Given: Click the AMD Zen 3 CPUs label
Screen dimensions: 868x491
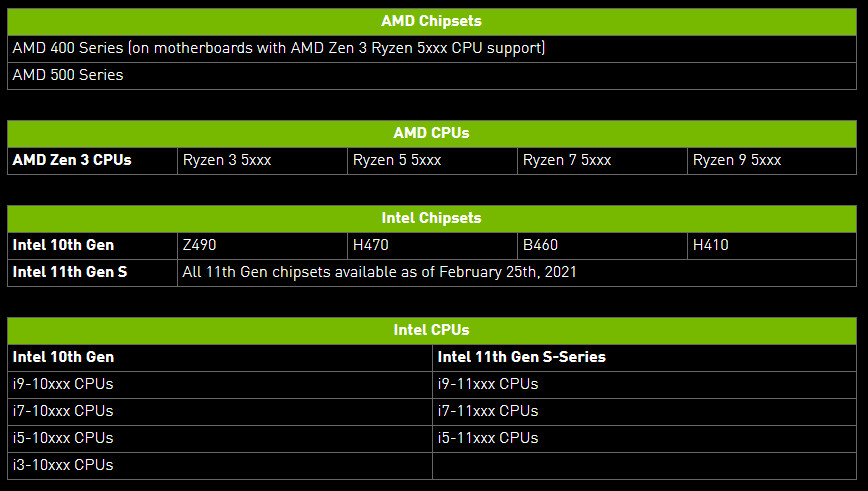Looking at the screenshot, I should (x=72, y=160).
